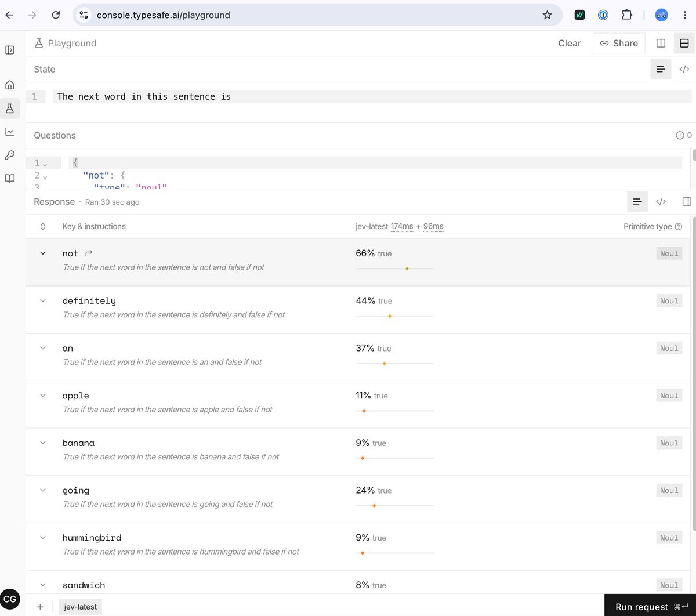Collapse the apple response row
The width and height of the screenshot is (696, 616).
(42, 395)
